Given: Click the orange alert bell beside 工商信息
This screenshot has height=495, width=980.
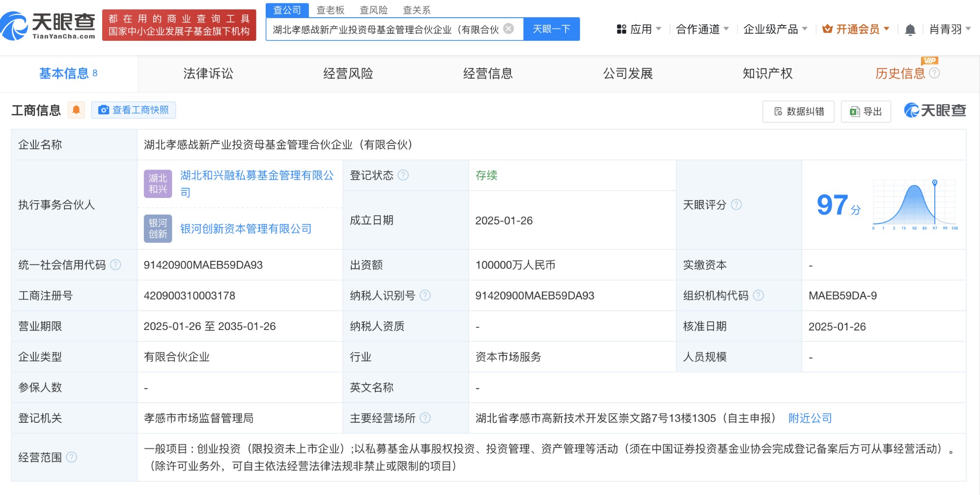Looking at the screenshot, I should point(76,110).
